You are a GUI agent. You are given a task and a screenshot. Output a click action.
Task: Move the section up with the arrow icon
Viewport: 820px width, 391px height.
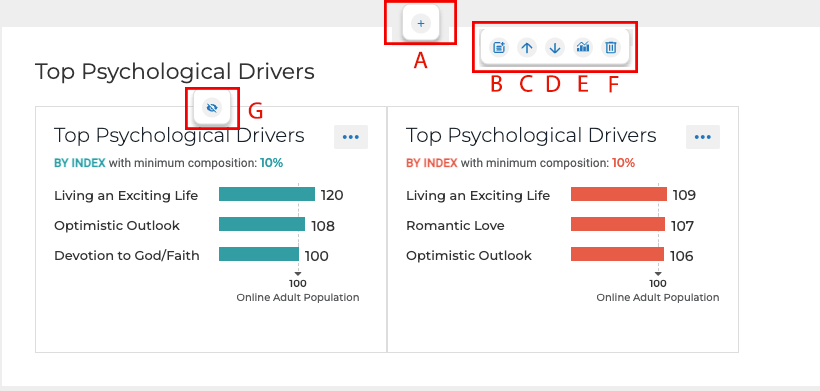[527, 48]
